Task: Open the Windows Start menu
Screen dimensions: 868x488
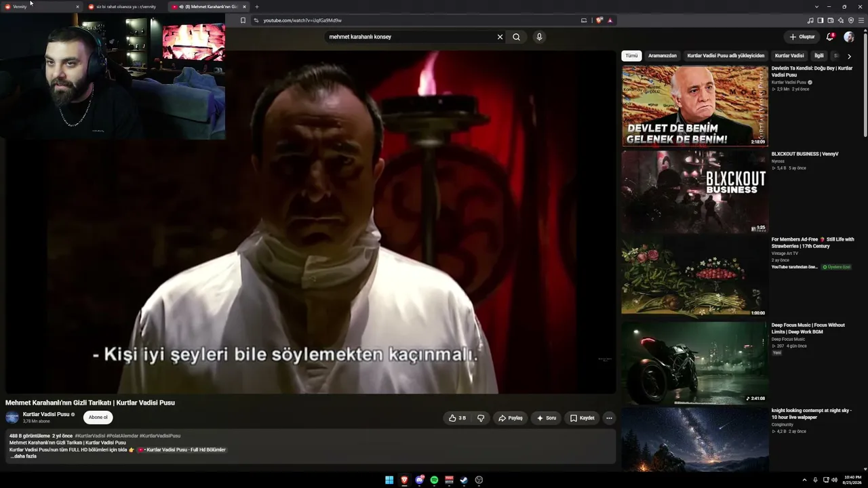Action: point(389,481)
